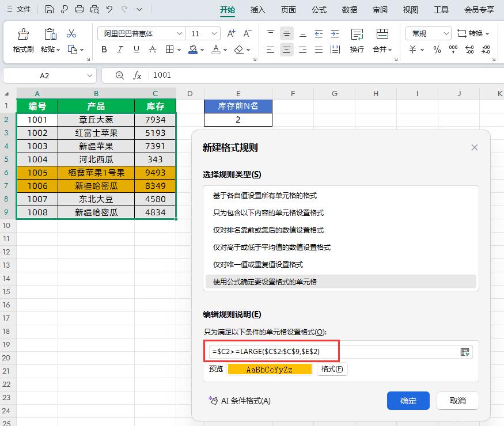
Task: Open the font name dropdown
Action: pyautogui.click(x=180, y=33)
